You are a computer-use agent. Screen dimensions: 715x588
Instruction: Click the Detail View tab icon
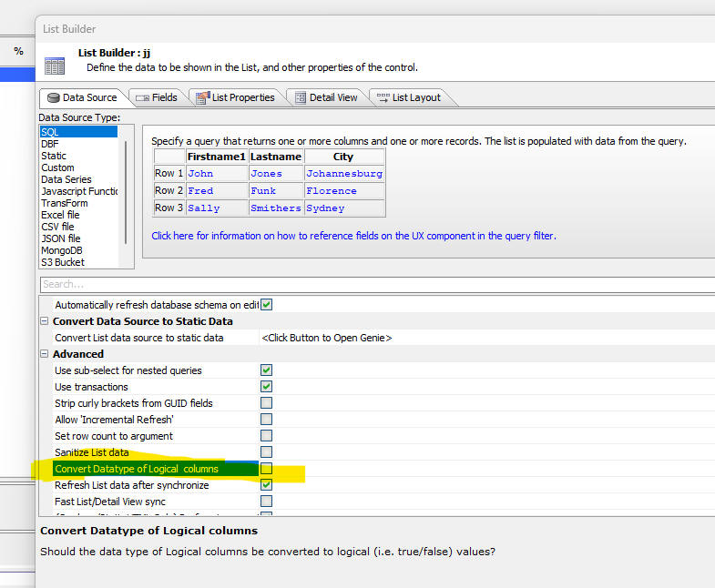click(301, 97)
